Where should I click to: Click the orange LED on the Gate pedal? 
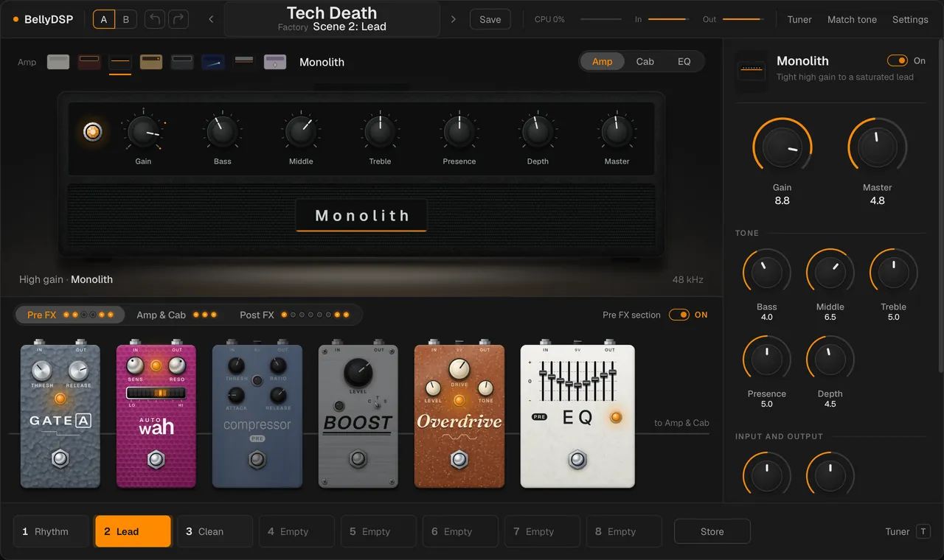click(x=60, y=399)
